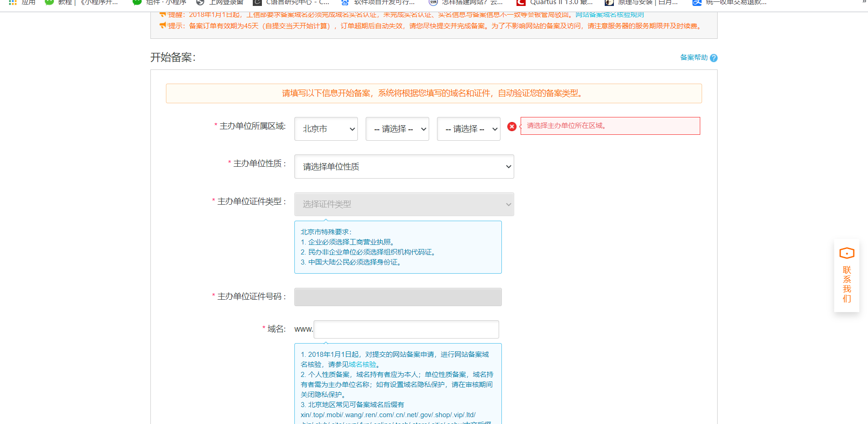This screenshot has height=424, width=868.
Task: Focus the 域名 www. input field
Action: (406, 329)
